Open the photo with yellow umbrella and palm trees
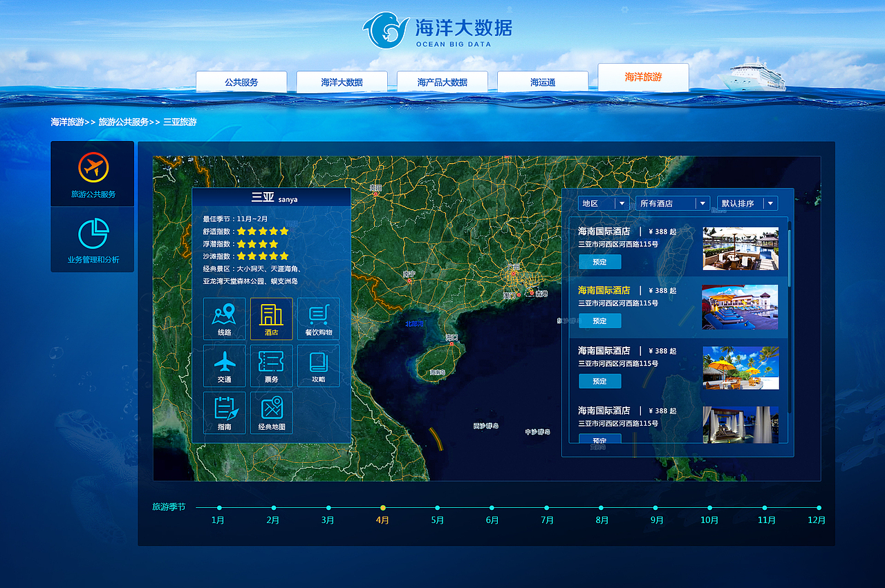Screen dimensions: 885x588 (x=740, y=368)
